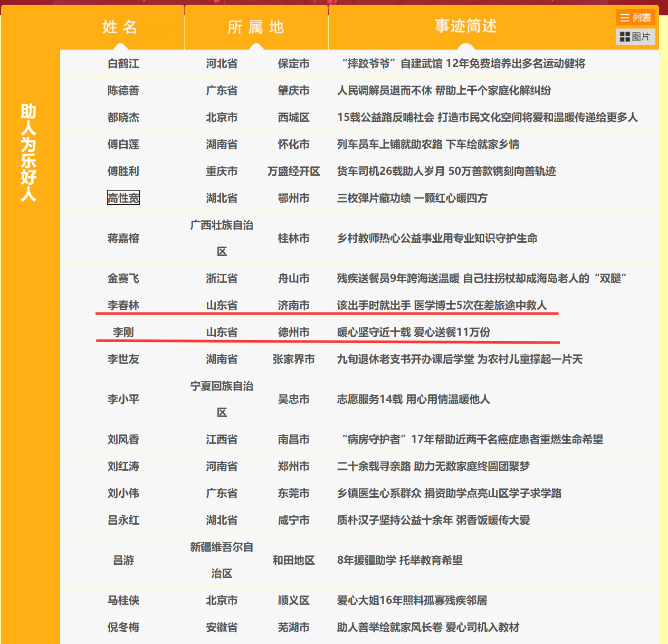Click the 姓名 column header
The width and height of the screenshot is (668, 644).
pyautogui.click(x=120, y=27)
